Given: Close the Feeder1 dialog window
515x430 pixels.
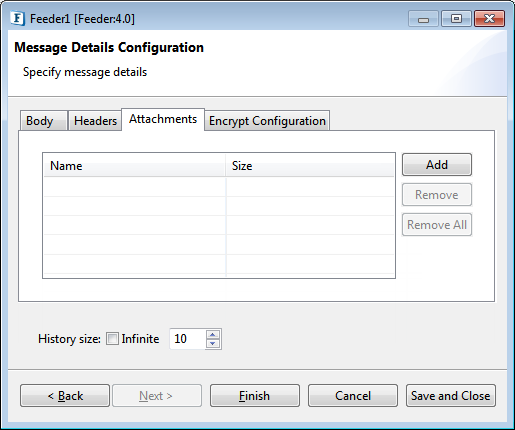Looking at the screenshot, I should tap(489, 19).
